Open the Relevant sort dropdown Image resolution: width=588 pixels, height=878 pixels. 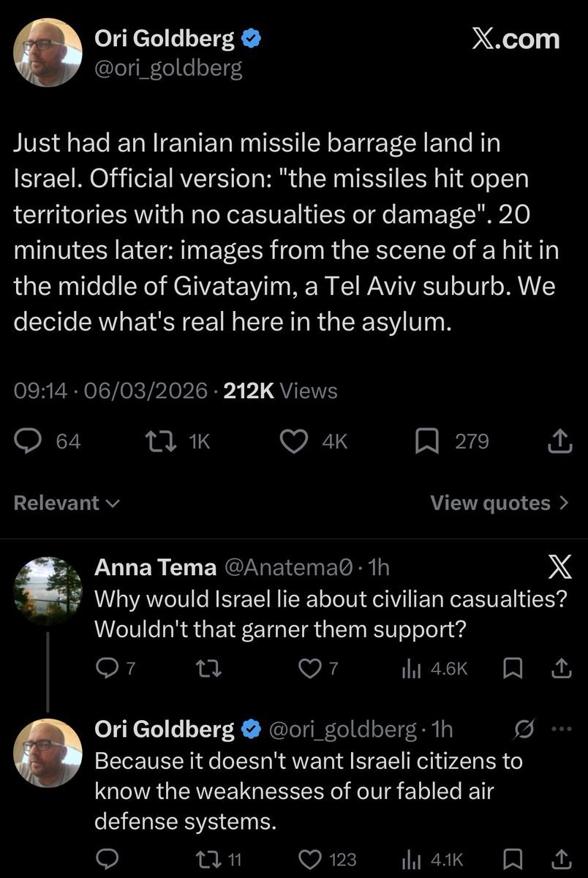(x=66, y=503)
